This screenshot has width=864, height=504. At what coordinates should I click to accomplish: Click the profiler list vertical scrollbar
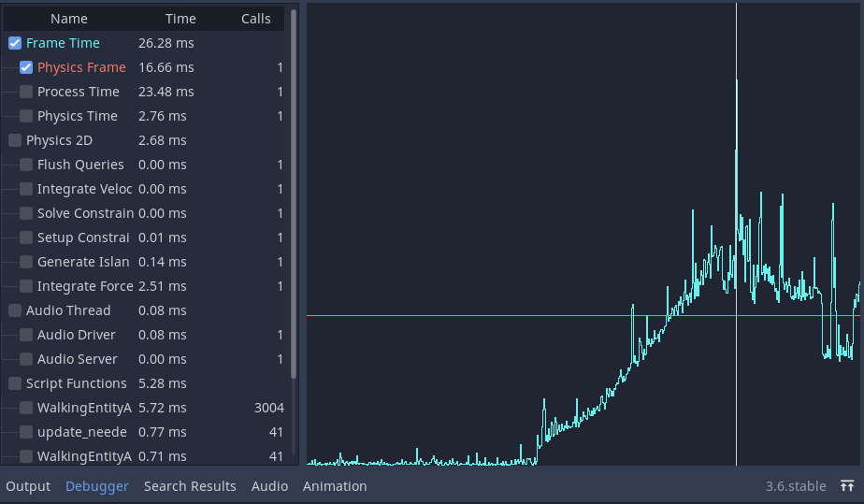(x=294, y=187)
